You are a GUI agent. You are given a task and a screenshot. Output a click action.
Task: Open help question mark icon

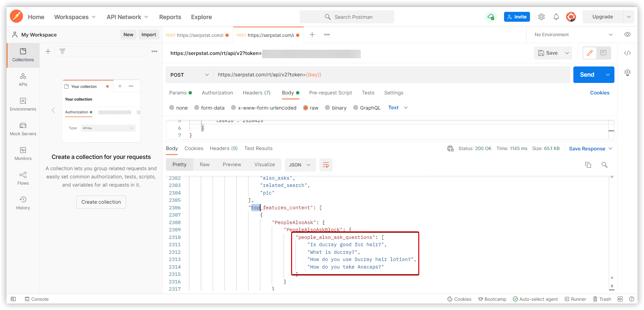tap(632, 299)
